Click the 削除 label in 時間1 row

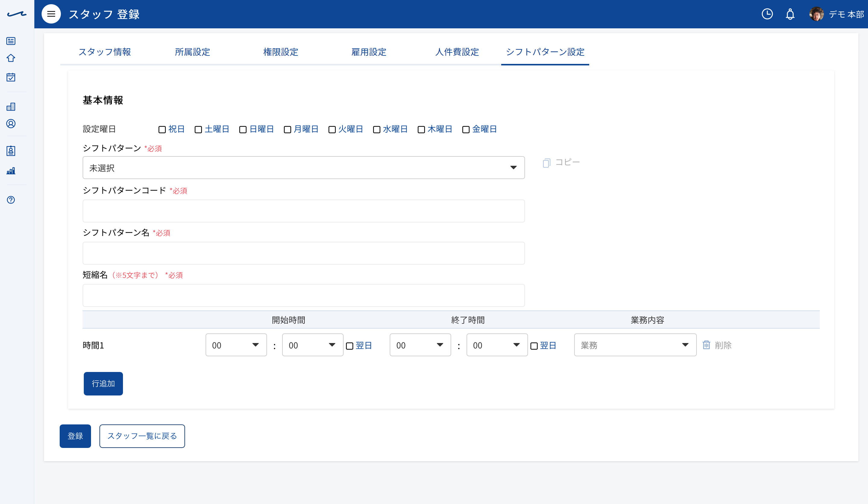tap(723, 345)
